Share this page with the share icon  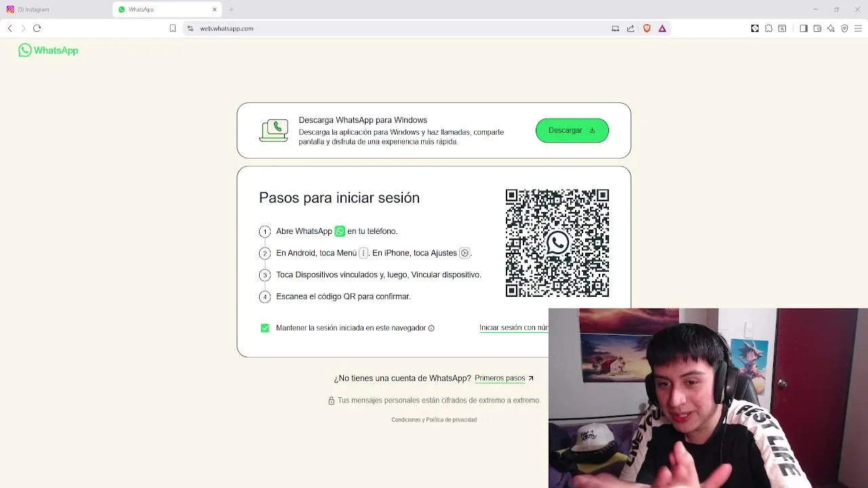click(631, 28)
